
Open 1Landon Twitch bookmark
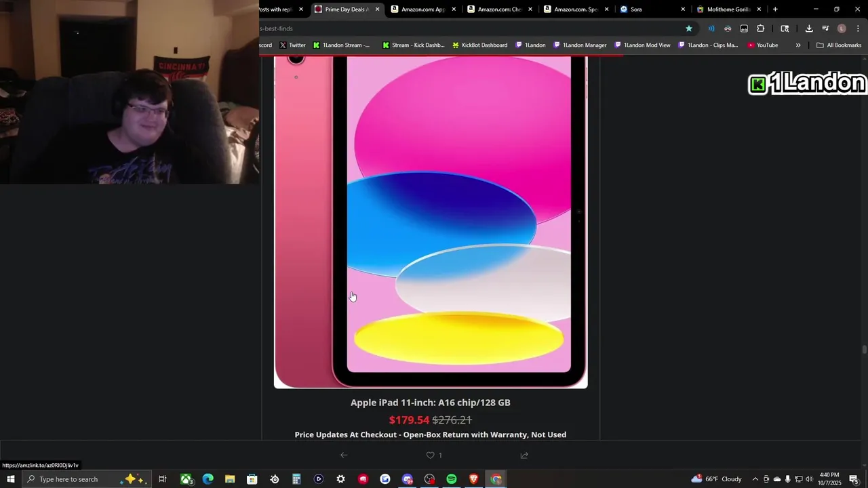point(530,45)
